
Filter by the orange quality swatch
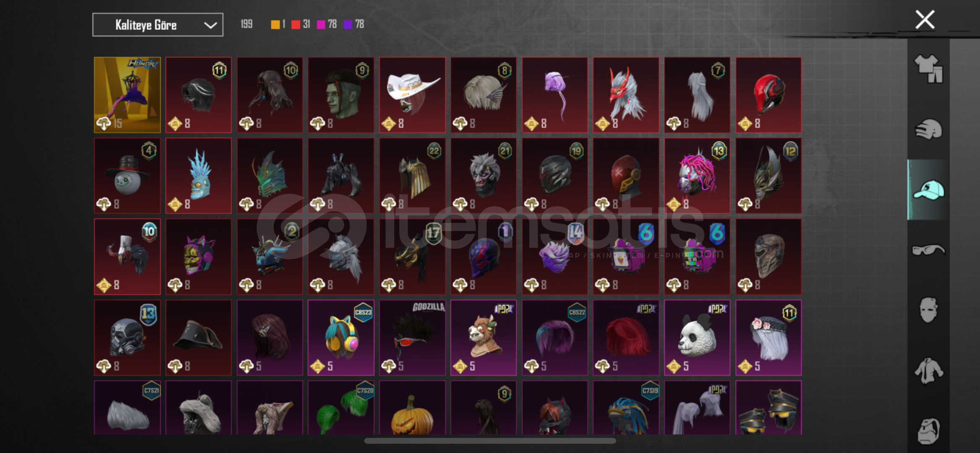(275, 24)
